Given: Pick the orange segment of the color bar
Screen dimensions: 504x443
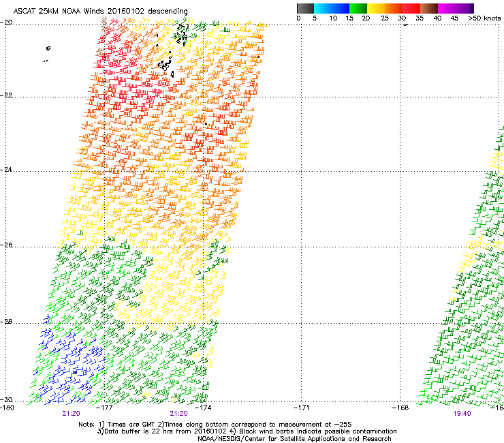Looking at the screenshot, I should pyautogui.click(x=394, y=8).
